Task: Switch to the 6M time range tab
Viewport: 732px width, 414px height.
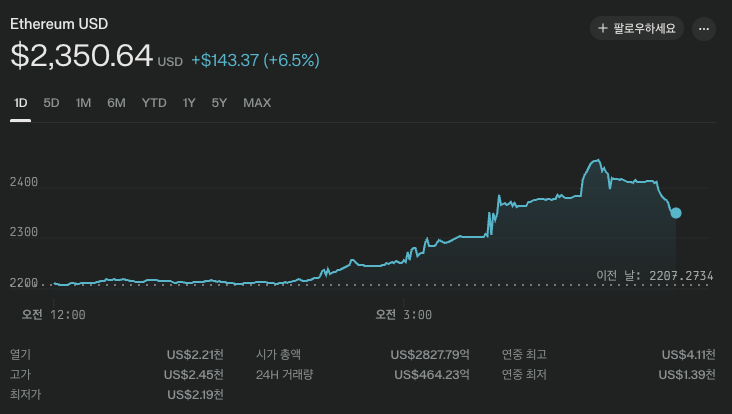Action: coord(116,103)
